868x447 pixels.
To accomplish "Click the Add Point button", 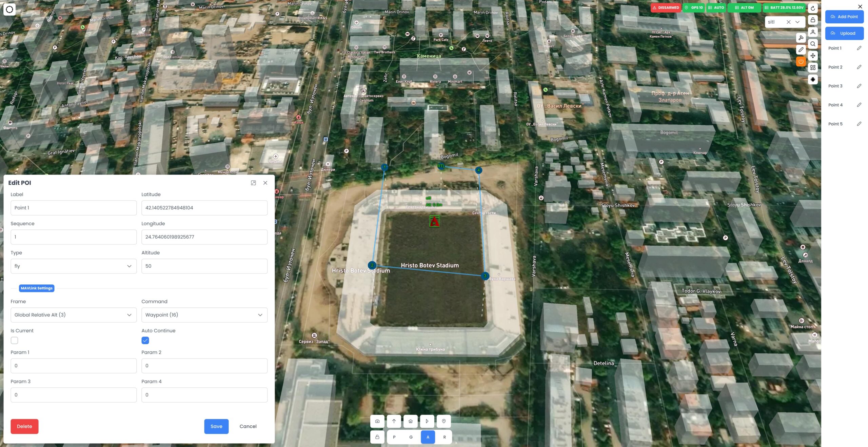I will pyautogui.click(x=844, y=17).
